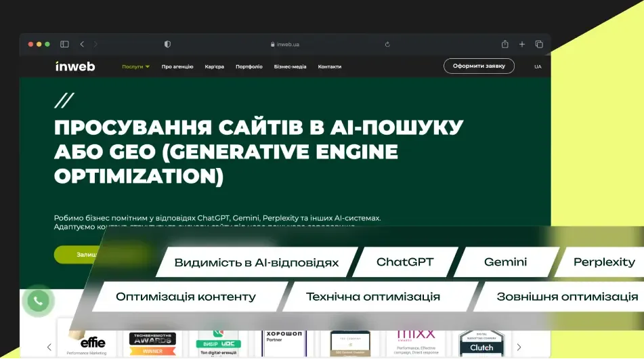
Task: Select the Gemini tag
Action: click(x=506, y=262)
